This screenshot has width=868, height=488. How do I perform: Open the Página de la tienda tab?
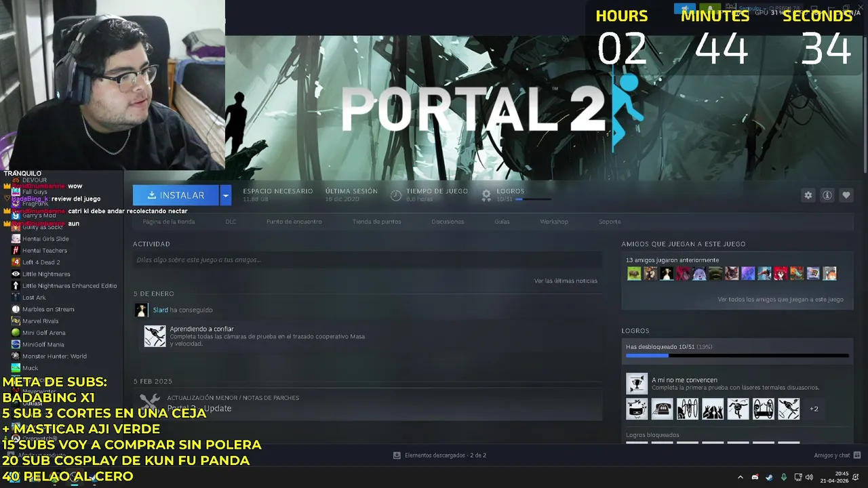coord(169,222)
